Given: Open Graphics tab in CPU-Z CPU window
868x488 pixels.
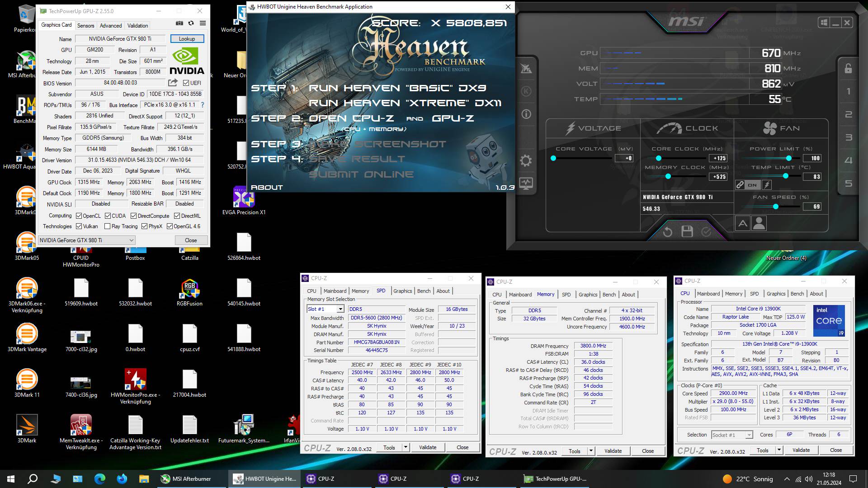Looking at the screenshot, I should (x=776, y=294).
